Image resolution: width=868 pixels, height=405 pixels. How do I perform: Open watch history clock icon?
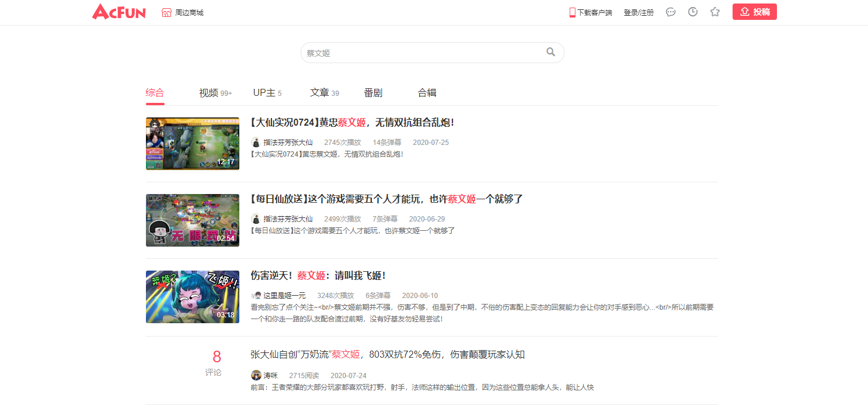pos(693,12)
